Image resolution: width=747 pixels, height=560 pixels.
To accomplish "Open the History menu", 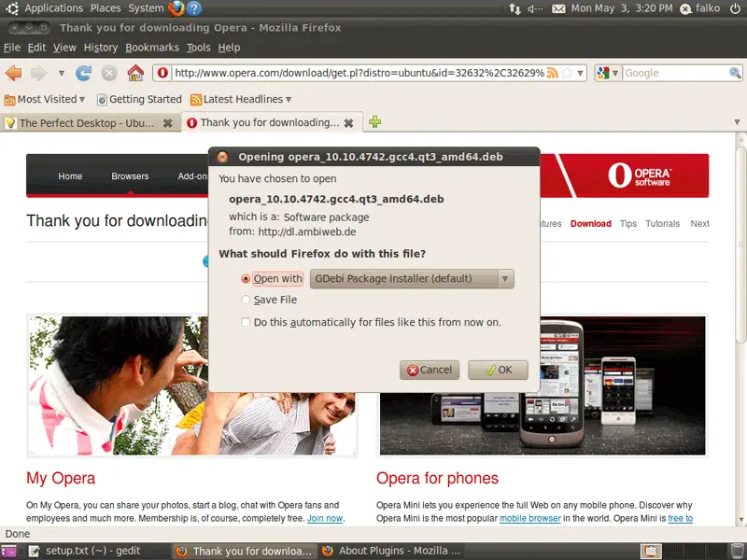I will click(x=101, y=48).
